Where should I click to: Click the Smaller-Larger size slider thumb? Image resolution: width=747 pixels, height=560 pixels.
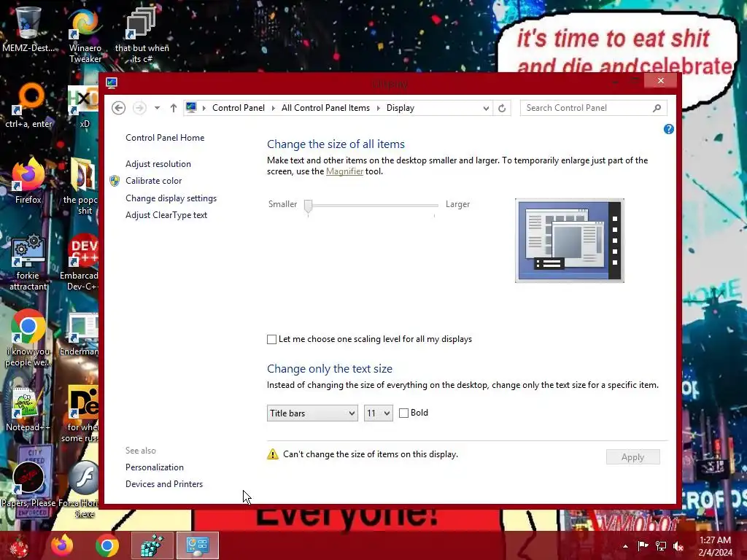pyautogui.click(x=309, y=206)
